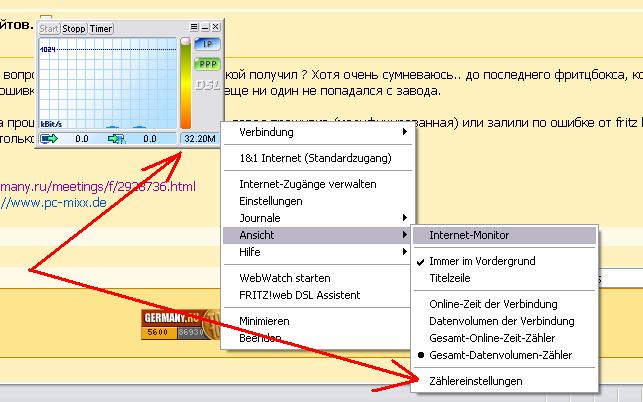Screen dimensions: 643x402
Task: Open the Verbindung submenu
Action: click(317, 132)
